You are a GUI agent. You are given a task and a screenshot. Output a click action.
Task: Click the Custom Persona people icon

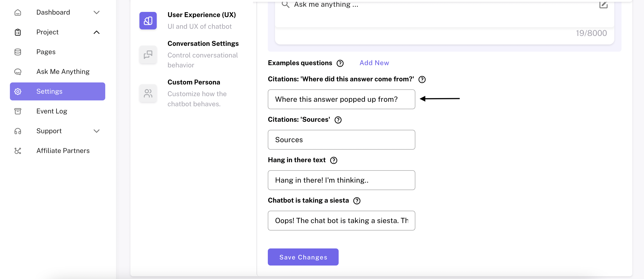coord(148,93)
